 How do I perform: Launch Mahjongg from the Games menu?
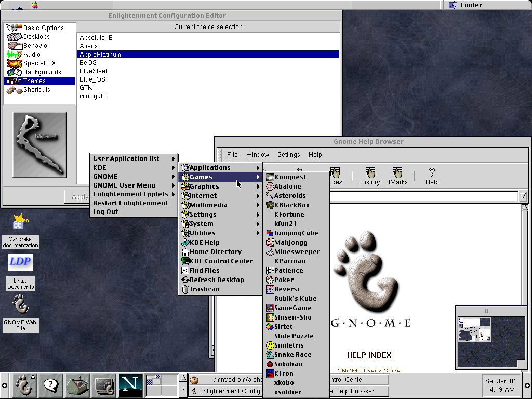290,243
